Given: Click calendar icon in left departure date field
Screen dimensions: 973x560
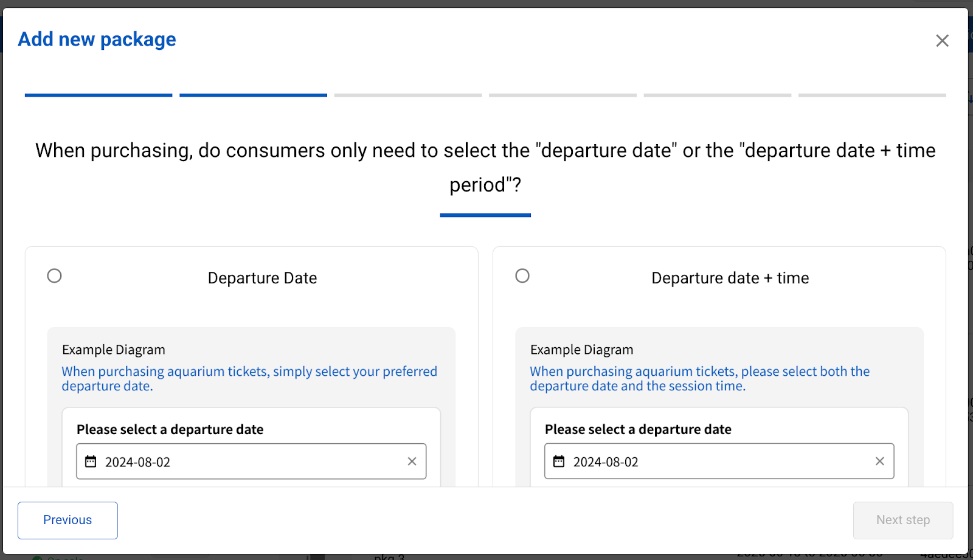Looking at the screenshot, I should pyautogui.click(x=91, y=461).
